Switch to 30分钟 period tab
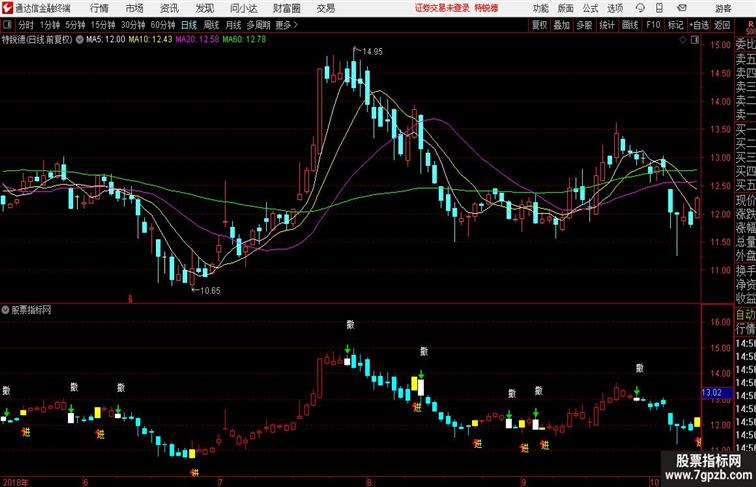756x487 pixels. pyautogui.click(x=133, y=25)
